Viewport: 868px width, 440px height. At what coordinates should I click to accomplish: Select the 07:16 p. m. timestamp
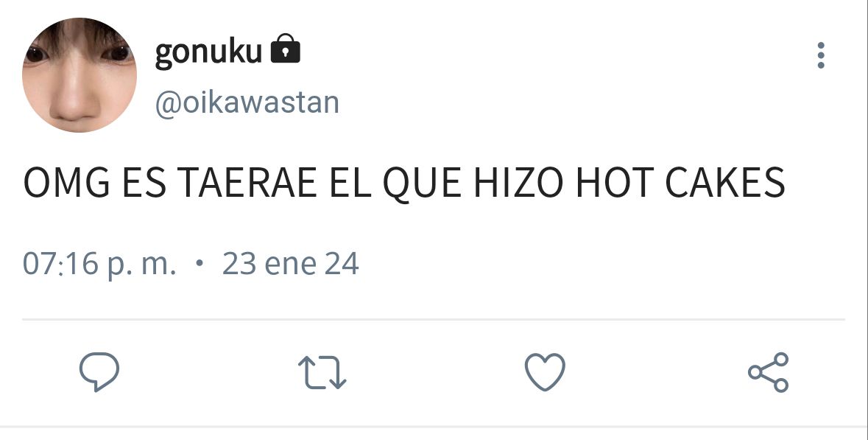99,265
